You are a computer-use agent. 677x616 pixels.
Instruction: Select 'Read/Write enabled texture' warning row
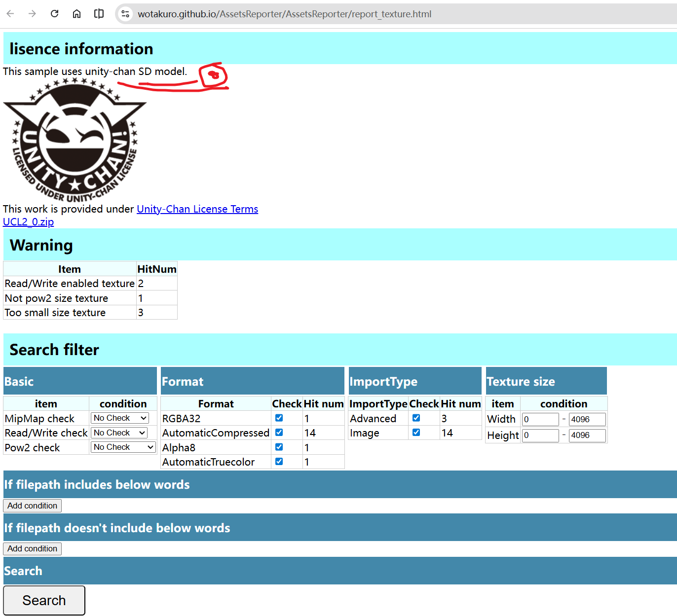90,284
